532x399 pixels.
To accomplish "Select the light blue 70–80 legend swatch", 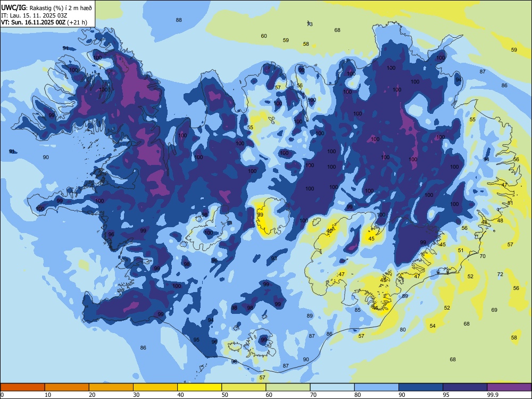I will click(332, 387).
